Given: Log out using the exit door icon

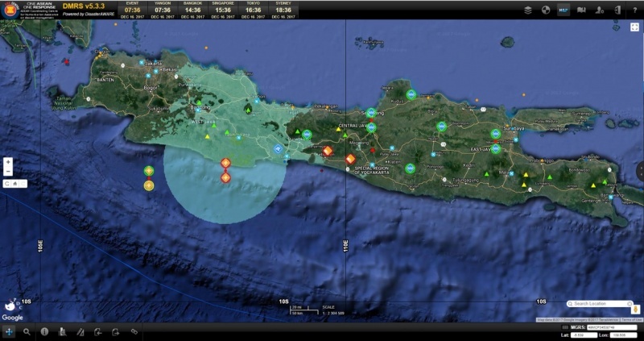Looking at the screenshot, I should (617, 10).
